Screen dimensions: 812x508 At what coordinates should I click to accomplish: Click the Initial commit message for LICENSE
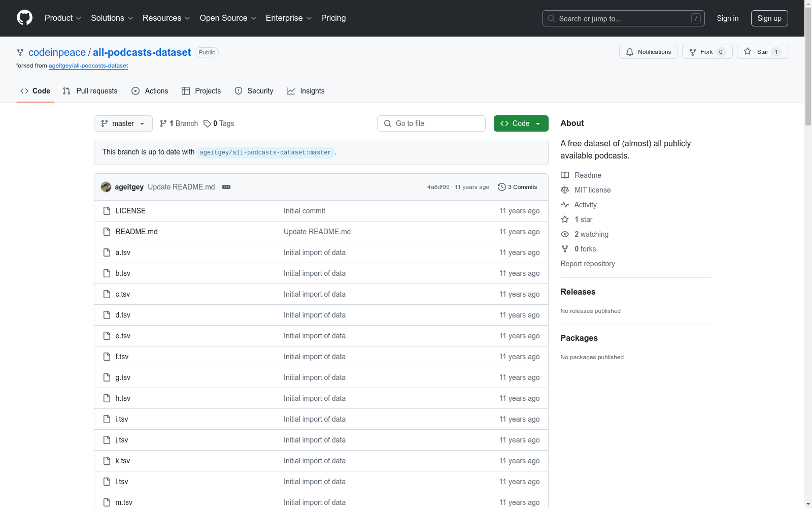click(x=304, y=211)
